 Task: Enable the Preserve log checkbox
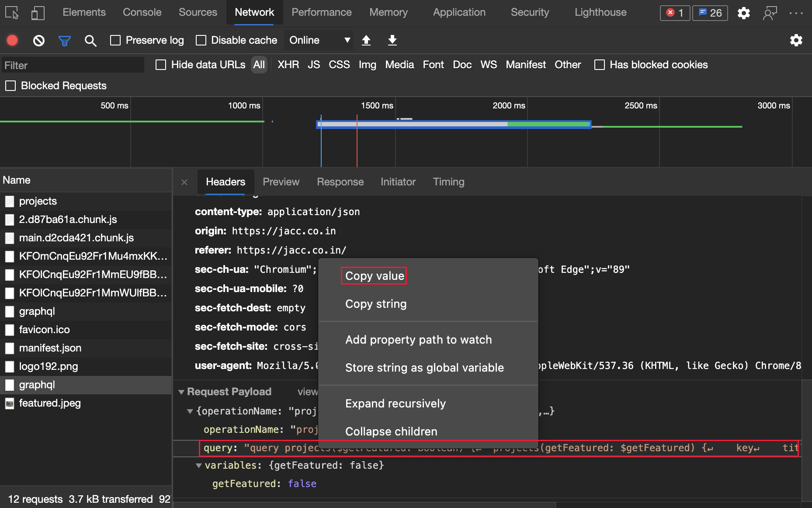click(115, 40)
